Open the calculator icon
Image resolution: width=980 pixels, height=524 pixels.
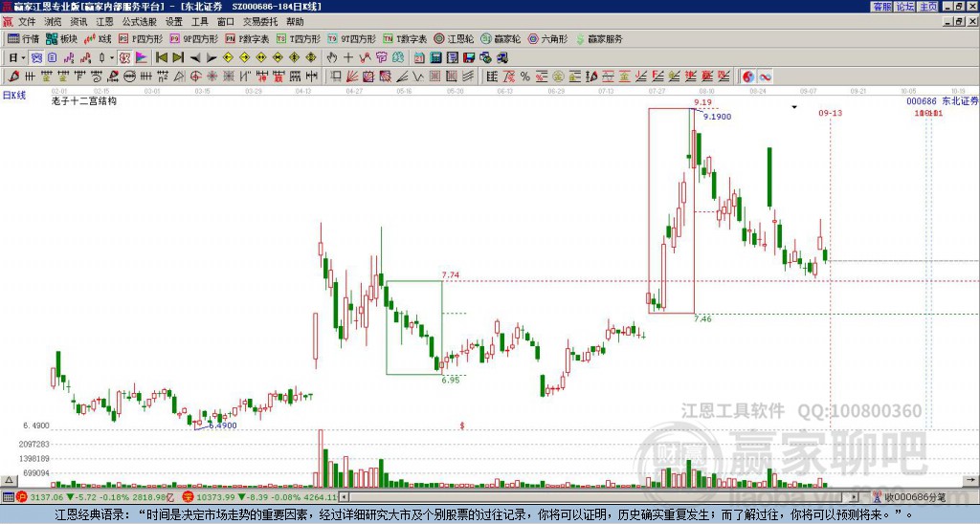point(436,58)
